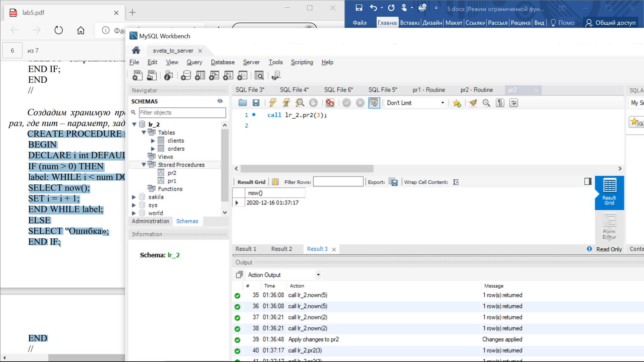
Task: Export recordset to file icon
Action: coord(393,182)
